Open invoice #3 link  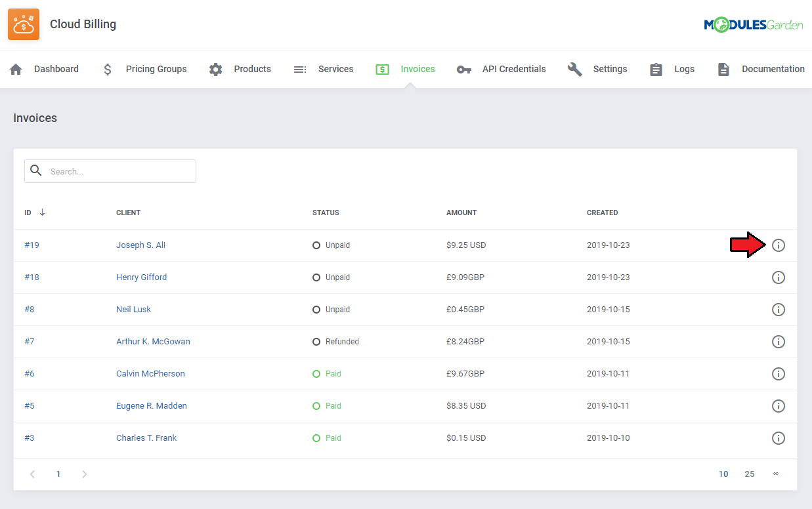click(x=30, y=438)
